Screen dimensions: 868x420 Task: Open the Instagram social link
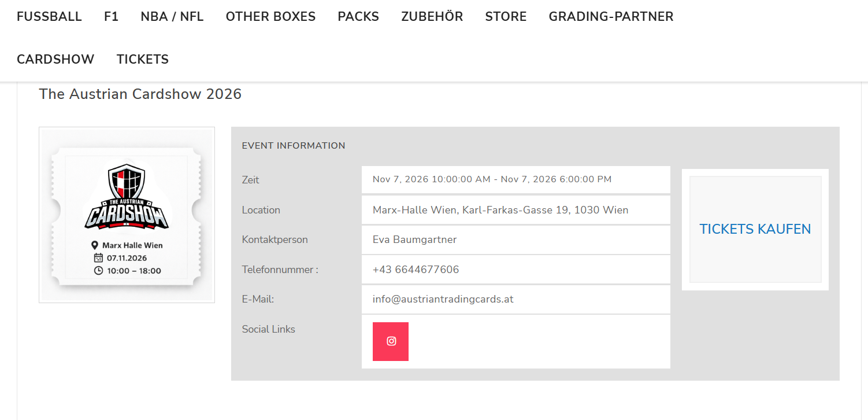(x=391, y=341)
